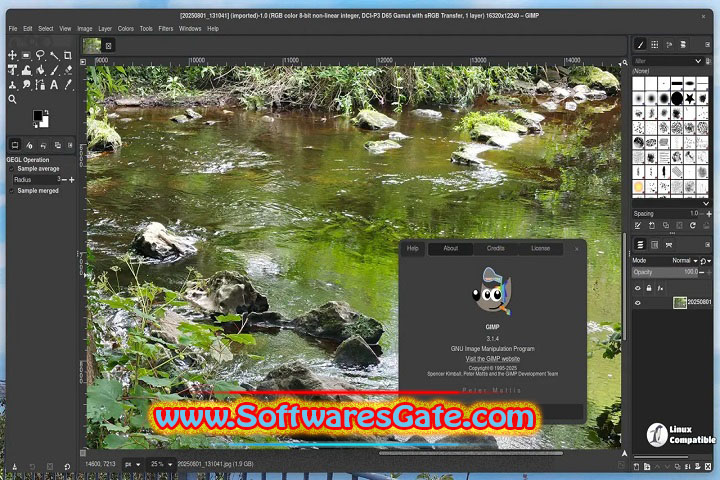This screenshot has width=720, height=480.
Task: Refresh brushes with the reload icon
Action: click(x=692, y=226)
